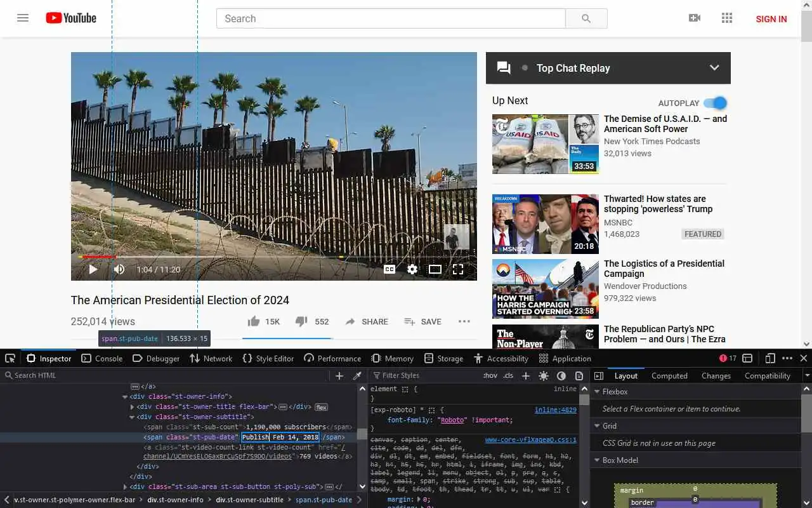Image resolution: width=812 pixels, height=508 pixels.
Task: Toggle the AUTOPLAY switch
Action: coord(716,103)
